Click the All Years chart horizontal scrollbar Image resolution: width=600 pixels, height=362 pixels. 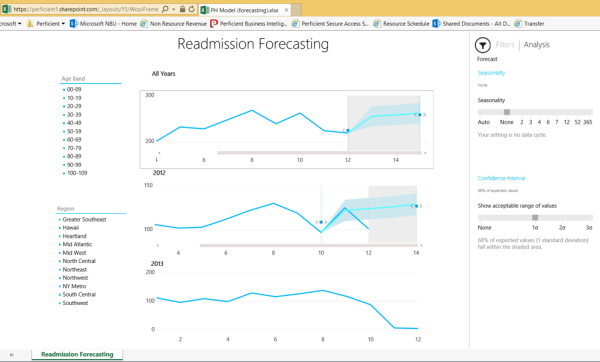coord(319,153)
